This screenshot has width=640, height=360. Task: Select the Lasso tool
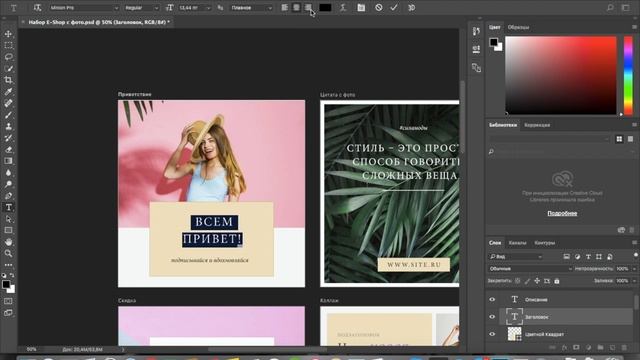tap(8, 57)
